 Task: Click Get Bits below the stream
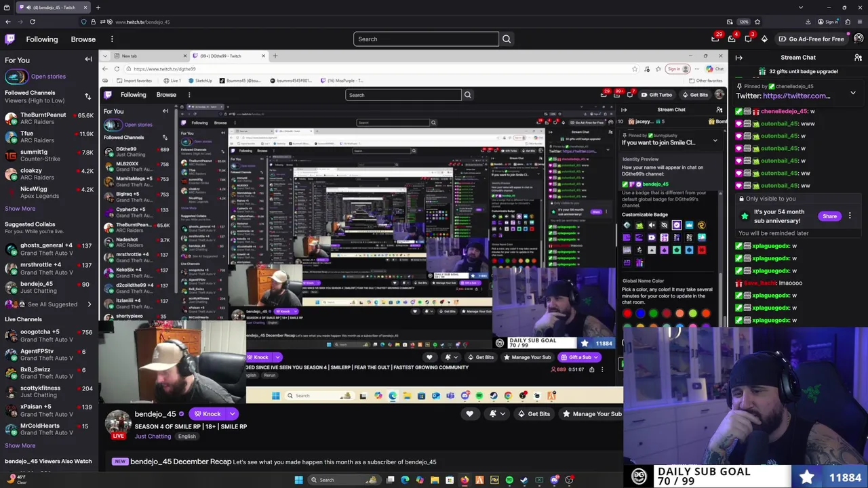tap(534, 413)
